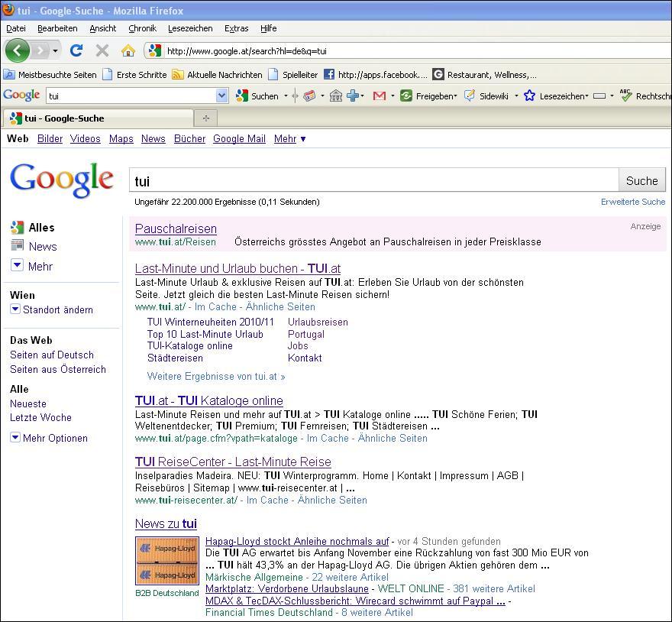
Task: Open TUI ReiseCenter - Last-Minute Reise result
Action: tap(233, 462)
